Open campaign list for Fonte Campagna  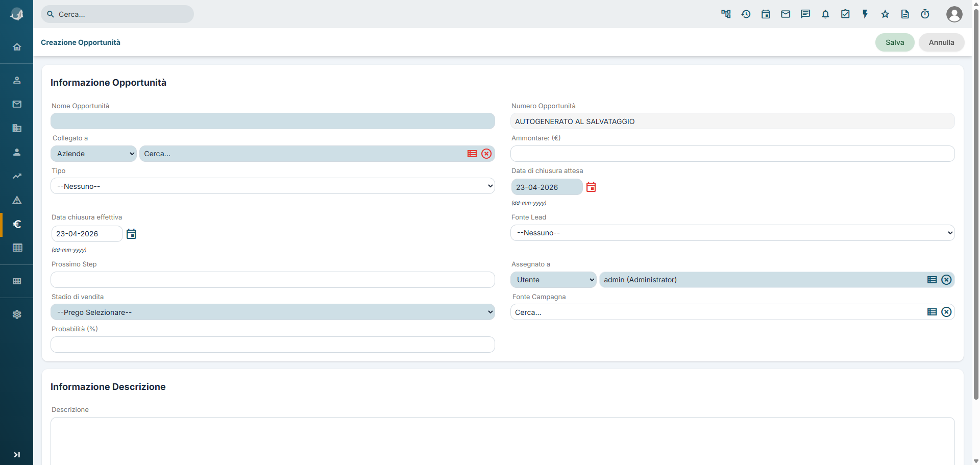point(932,312)
